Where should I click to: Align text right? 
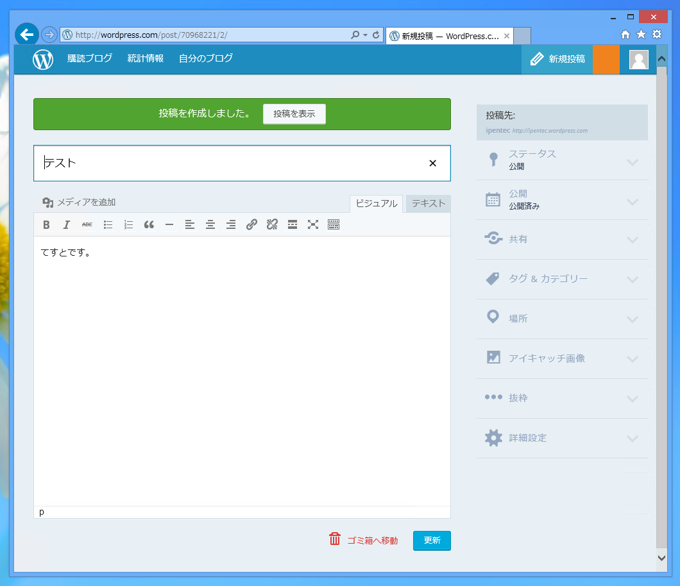(231, 225)
